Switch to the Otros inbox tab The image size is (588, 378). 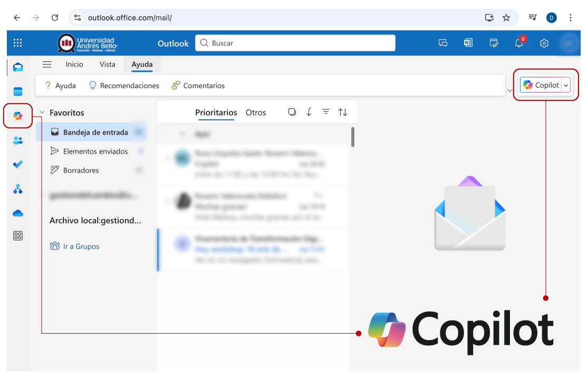pyautogui.click(x=256, y=112)
